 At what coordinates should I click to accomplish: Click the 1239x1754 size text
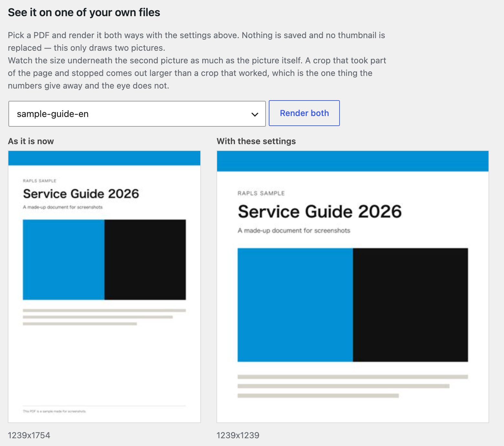pyautogui.click(x=29, y=435)
